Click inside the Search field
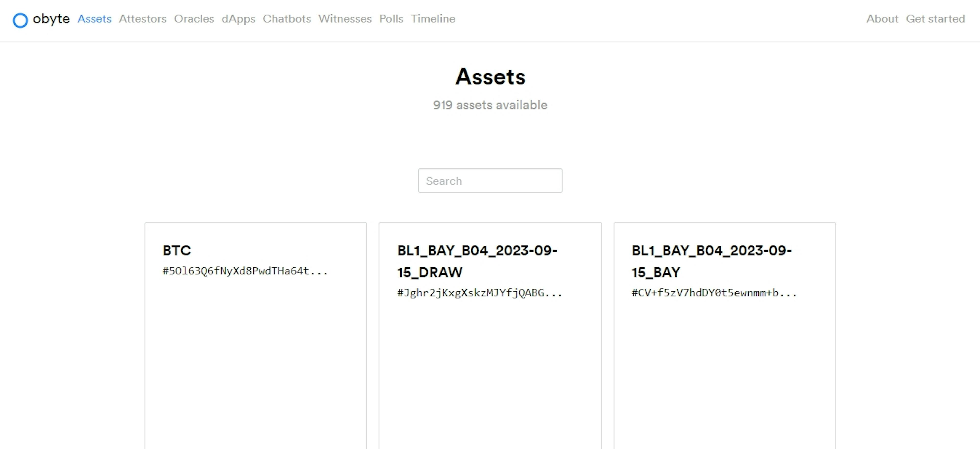Image resolution: width=980 pixels, height=449 pixels. coord(490,181)
